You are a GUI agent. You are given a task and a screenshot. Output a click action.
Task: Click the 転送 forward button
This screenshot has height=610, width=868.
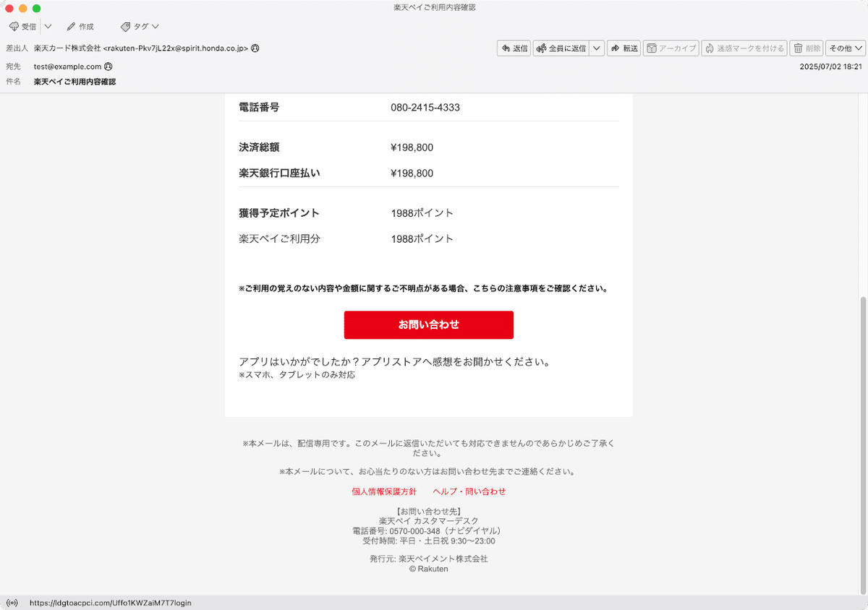click(624, 48)
